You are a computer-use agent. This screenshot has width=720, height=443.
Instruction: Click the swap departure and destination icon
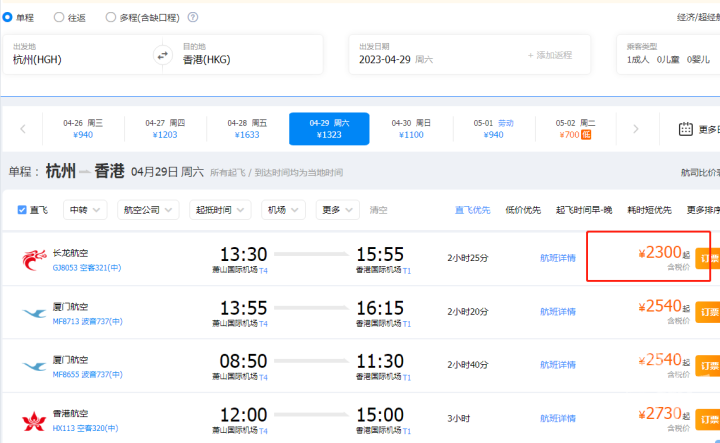(x=162, y=55)
